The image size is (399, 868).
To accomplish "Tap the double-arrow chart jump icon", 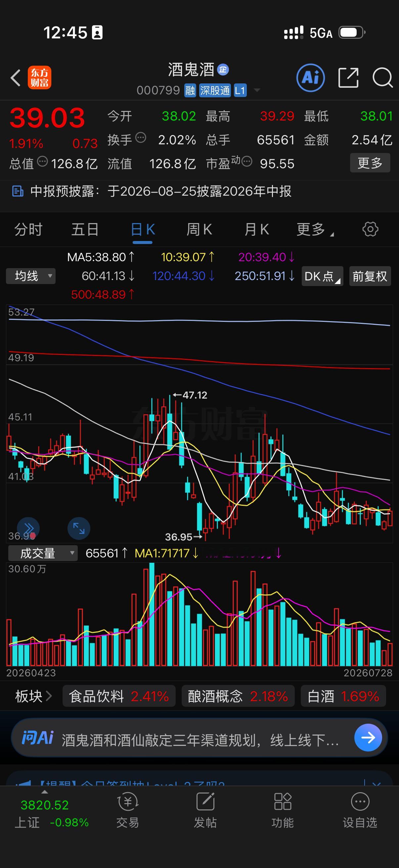I will (x=28, y=528).
